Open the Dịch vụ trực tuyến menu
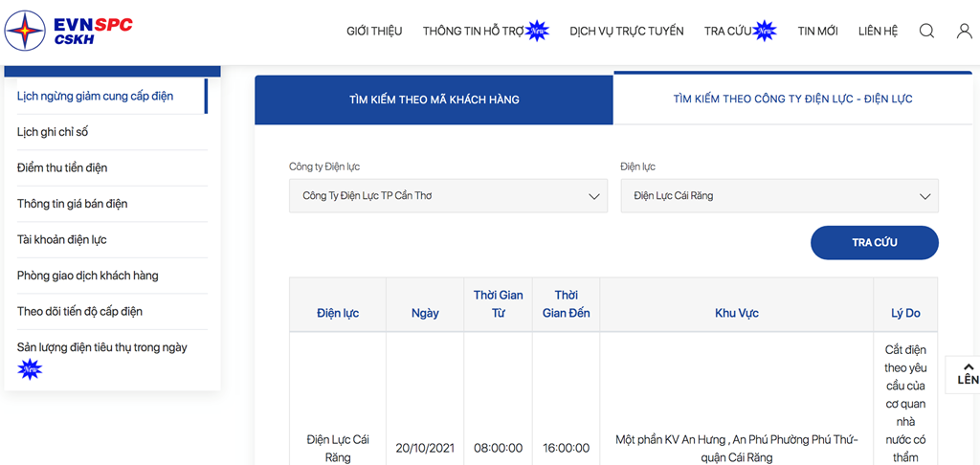 click(626, 31)
